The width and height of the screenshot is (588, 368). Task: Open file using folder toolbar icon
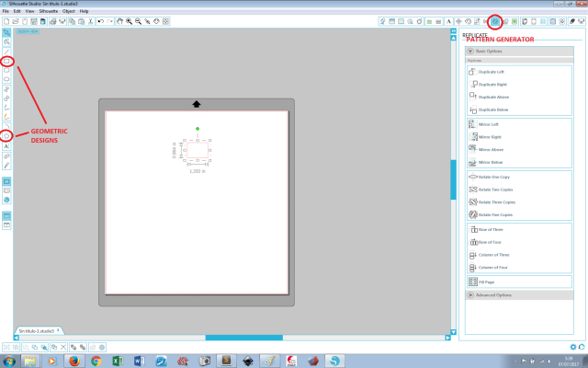point(16,21)
